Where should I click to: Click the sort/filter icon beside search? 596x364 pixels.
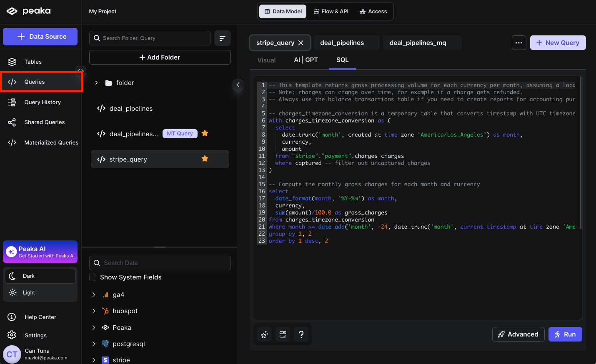pos(222,38)
